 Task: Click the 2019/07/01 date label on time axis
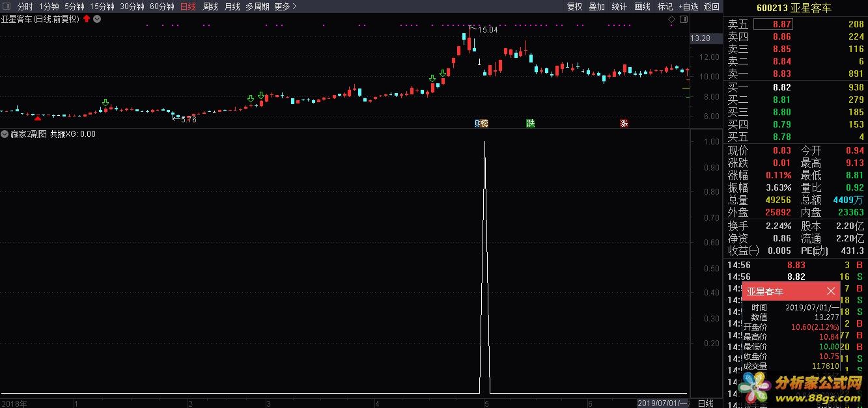[662, 403]
